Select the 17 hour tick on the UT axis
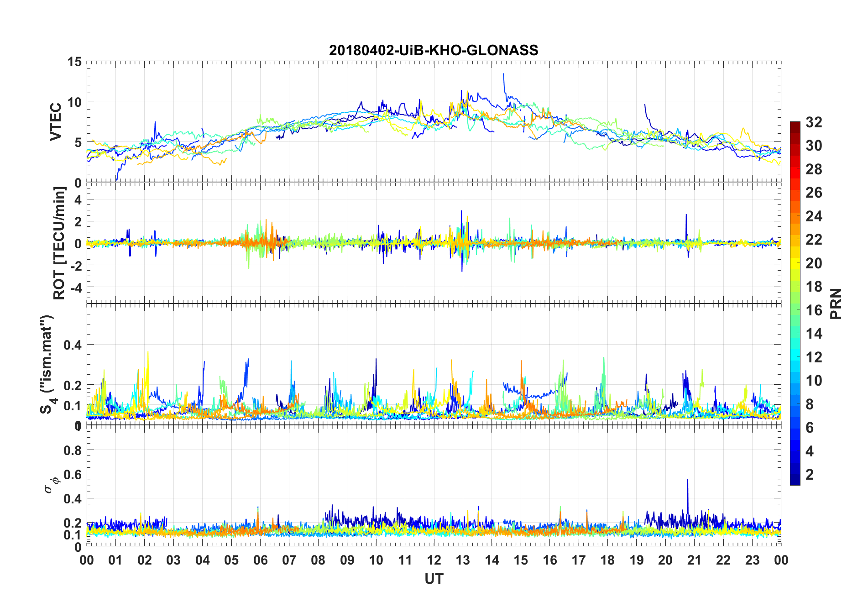 (579, 560)
